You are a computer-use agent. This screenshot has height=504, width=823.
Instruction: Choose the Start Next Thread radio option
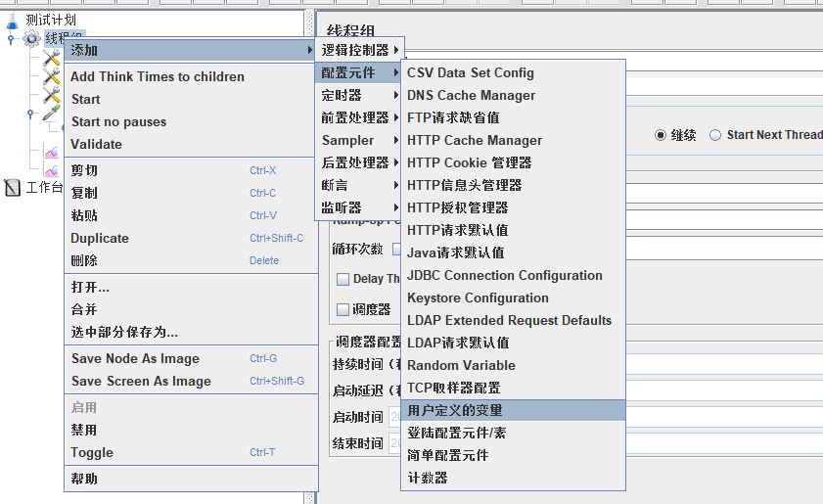click(715, 135)
